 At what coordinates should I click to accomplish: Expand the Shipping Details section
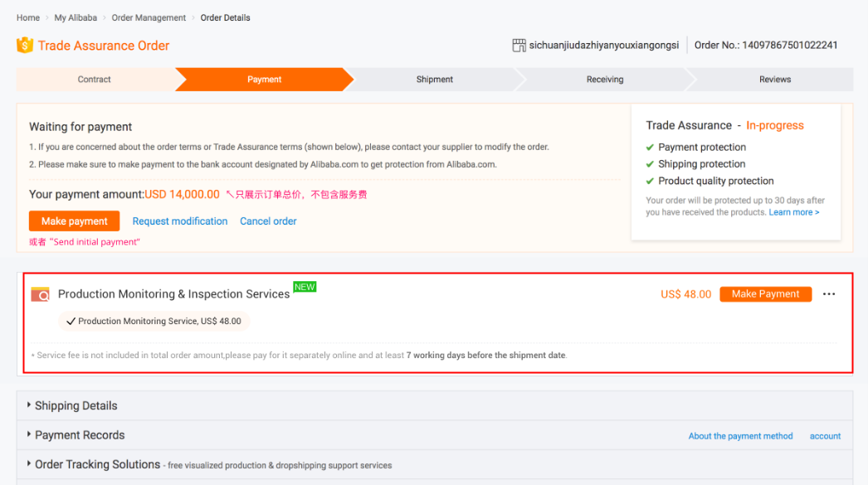435,406
